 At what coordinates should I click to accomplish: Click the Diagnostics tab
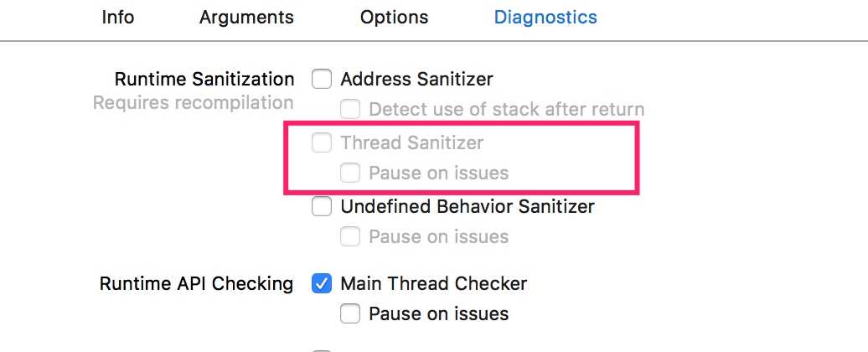pyautogui.click(x=545, y=17)
